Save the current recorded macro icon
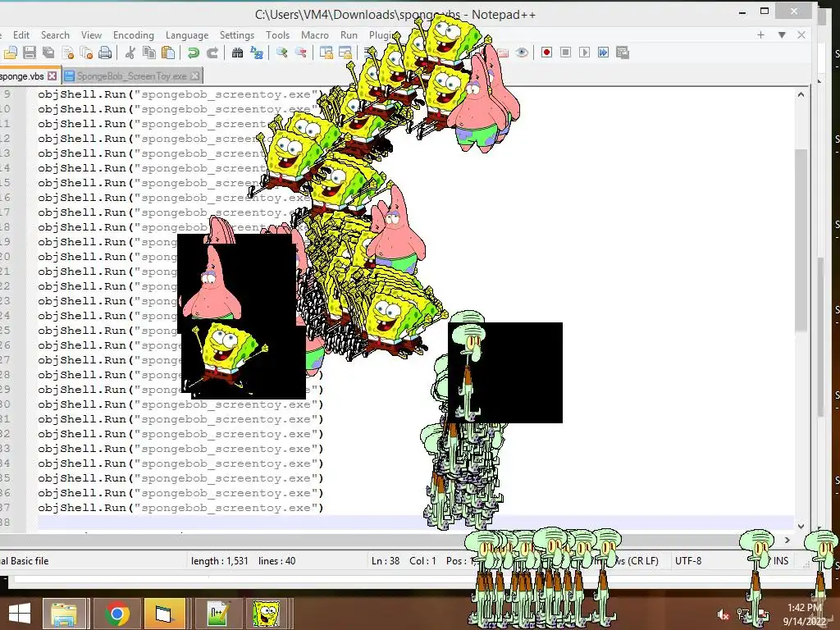This screenshot has width=840, height=630. 623,52
